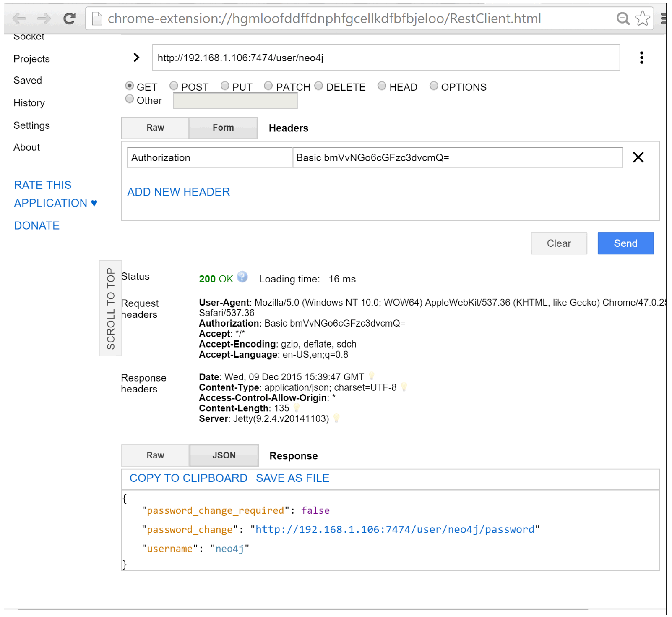Switch to the Raw response tab
The image size is (672, 617).
pyautogui.click(x=155, y=455)
